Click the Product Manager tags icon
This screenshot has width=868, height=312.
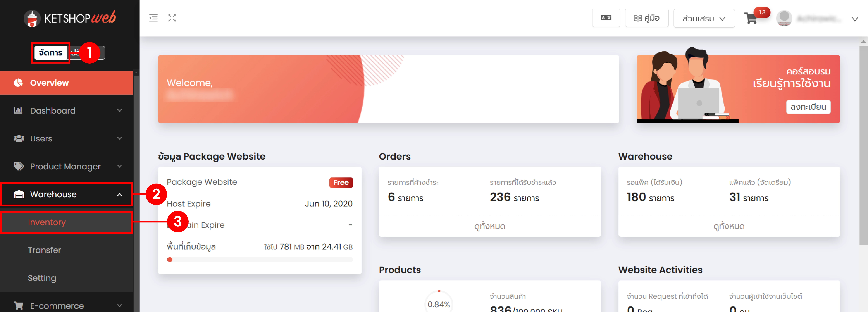click(19, 166)
